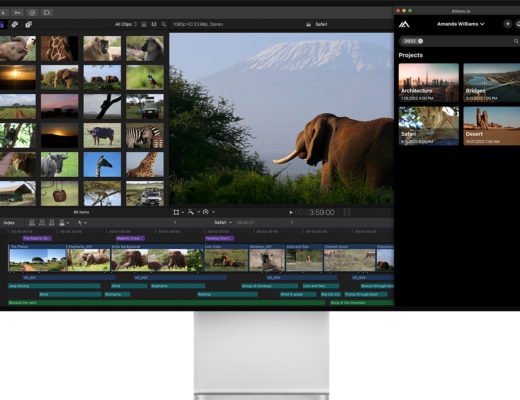Click the 3:59:00 timecode display
The height and width of the screenshot is (400, 520).
(x=321, y=212)
